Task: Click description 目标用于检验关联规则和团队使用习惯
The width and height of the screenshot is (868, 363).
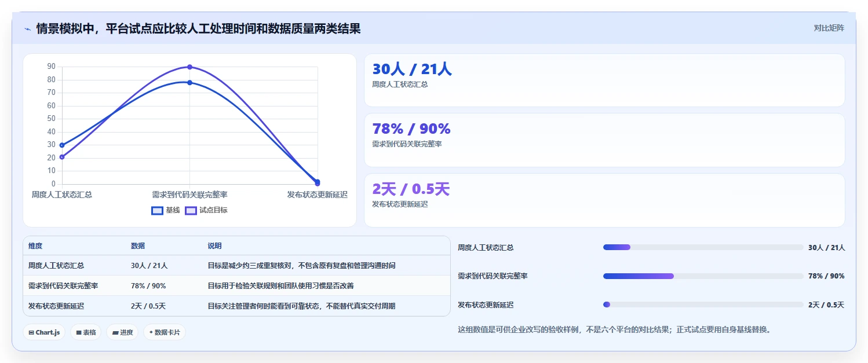Action: pyautogui.click(x=281, y=286)
